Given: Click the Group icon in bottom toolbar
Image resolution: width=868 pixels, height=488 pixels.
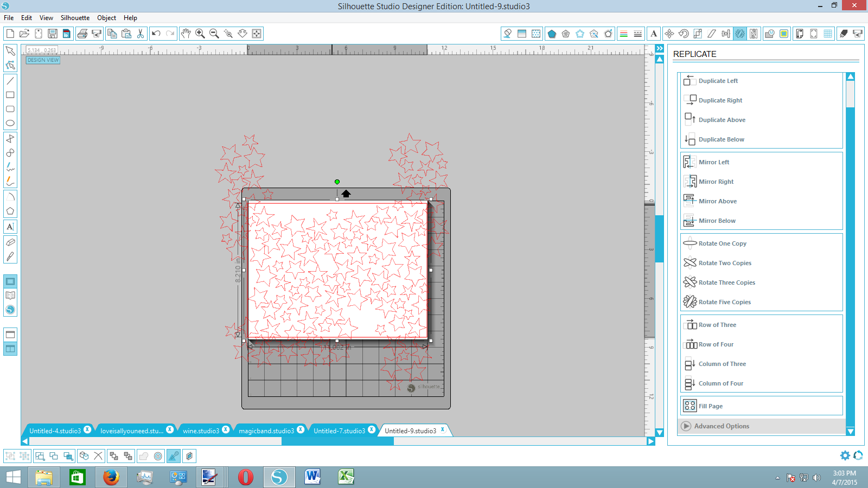Looking at the screenshot, I should [10, 456].
